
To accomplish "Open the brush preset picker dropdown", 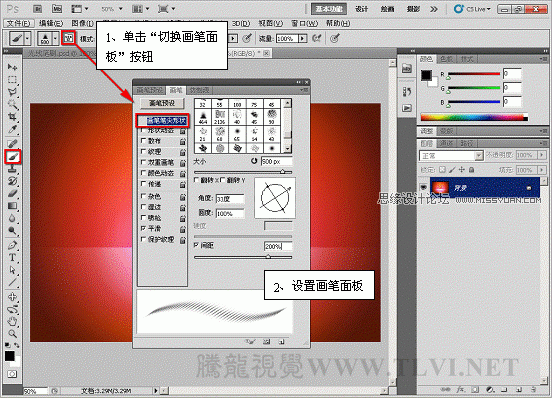I will coord(55,38).
